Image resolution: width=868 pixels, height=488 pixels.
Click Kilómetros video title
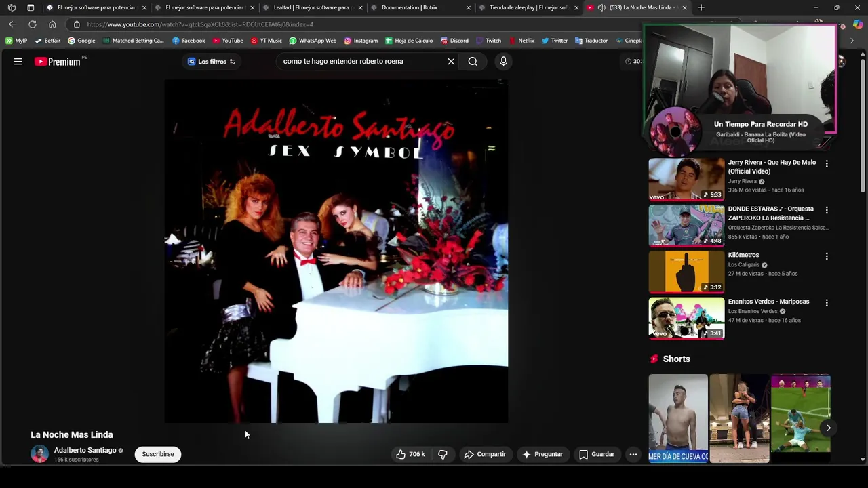tap(743, 255)
